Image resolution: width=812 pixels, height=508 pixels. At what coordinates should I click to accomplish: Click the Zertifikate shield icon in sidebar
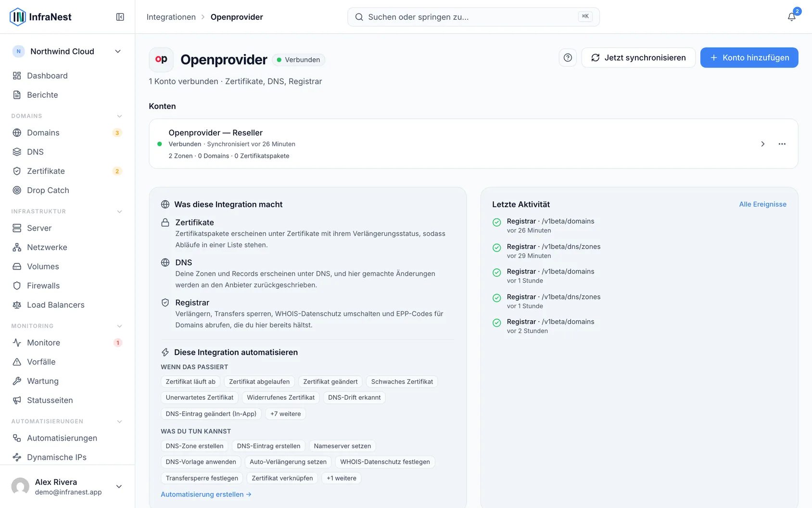coord(17,171)
